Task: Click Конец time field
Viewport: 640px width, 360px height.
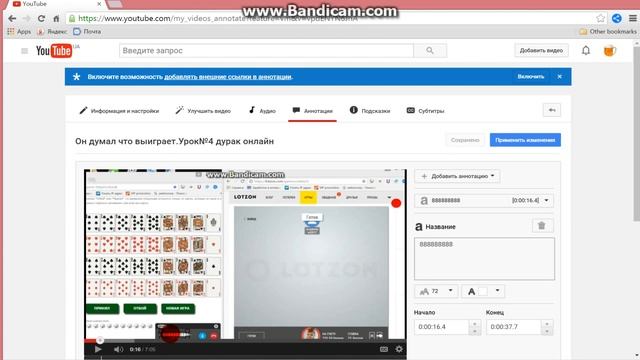Action: coord(515,327)
